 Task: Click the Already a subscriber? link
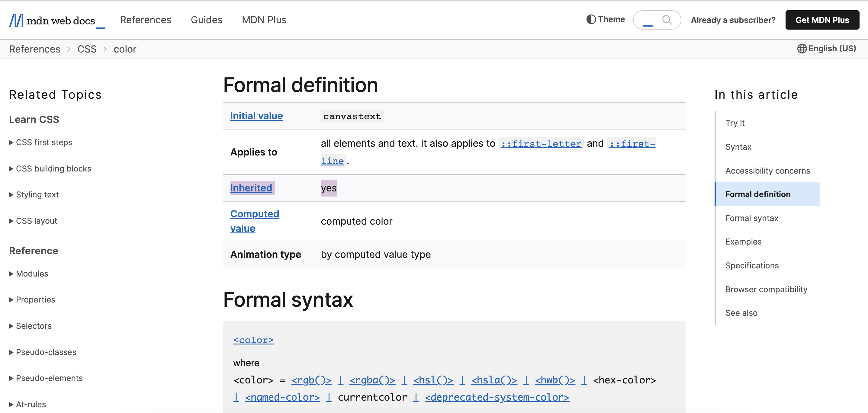coord(733,20)
